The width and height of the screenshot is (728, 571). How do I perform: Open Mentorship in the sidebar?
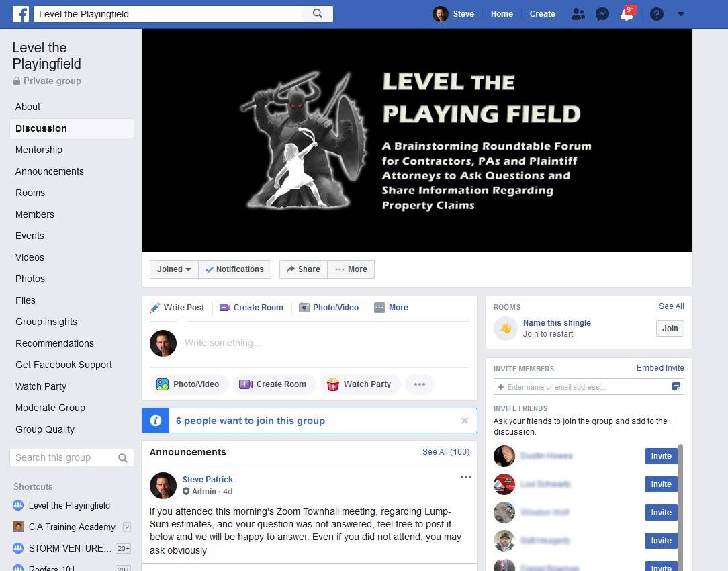(x=38, y=150)
